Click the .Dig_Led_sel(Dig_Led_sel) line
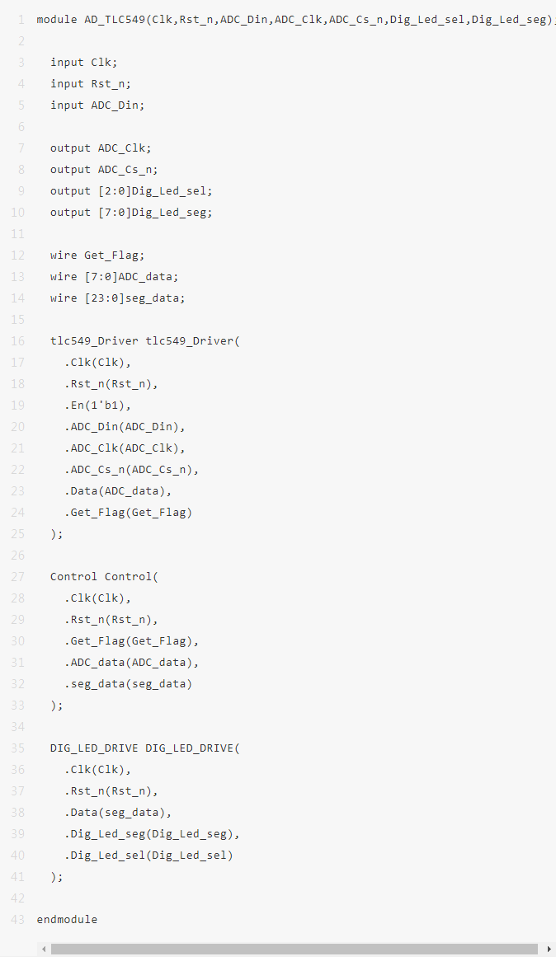 tap(148, 855)
